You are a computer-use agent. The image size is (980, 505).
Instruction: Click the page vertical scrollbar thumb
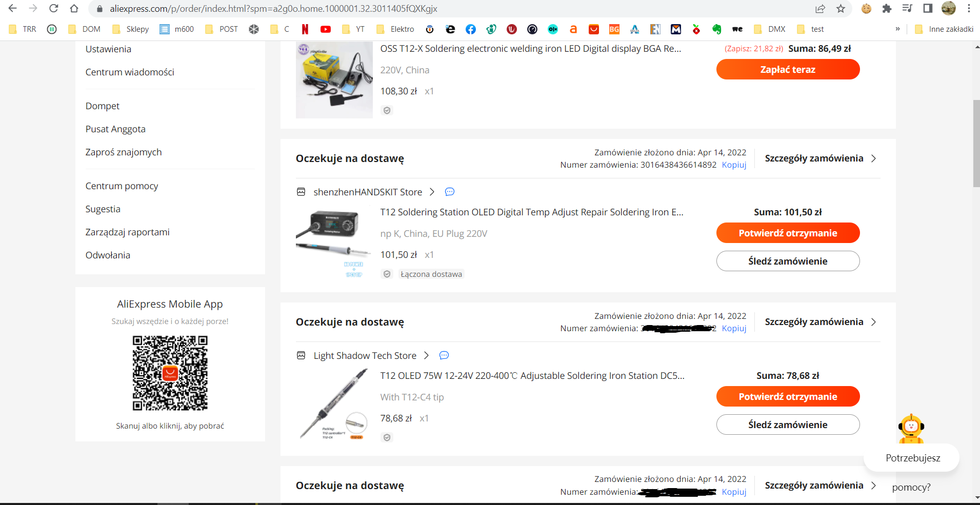976,144
